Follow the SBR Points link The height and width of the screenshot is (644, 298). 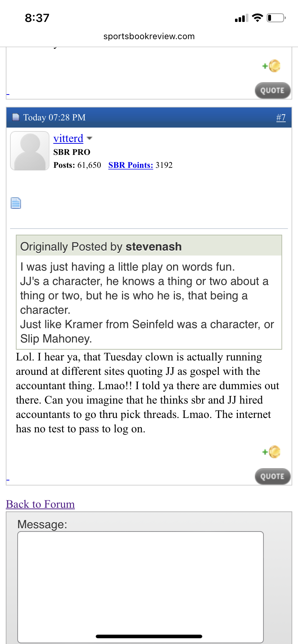click(x=131, y=165)
